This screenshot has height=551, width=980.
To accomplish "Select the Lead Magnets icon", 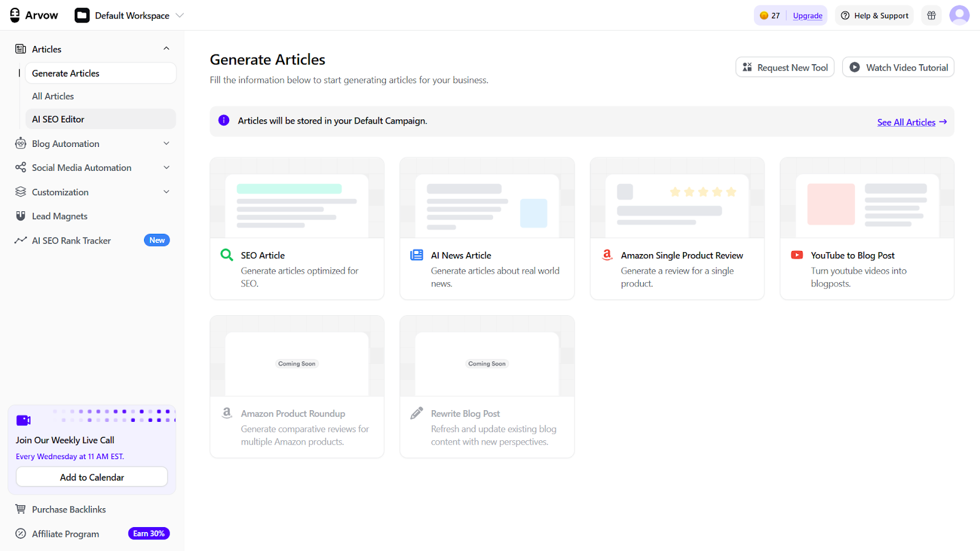I will (x=20, y=216).
